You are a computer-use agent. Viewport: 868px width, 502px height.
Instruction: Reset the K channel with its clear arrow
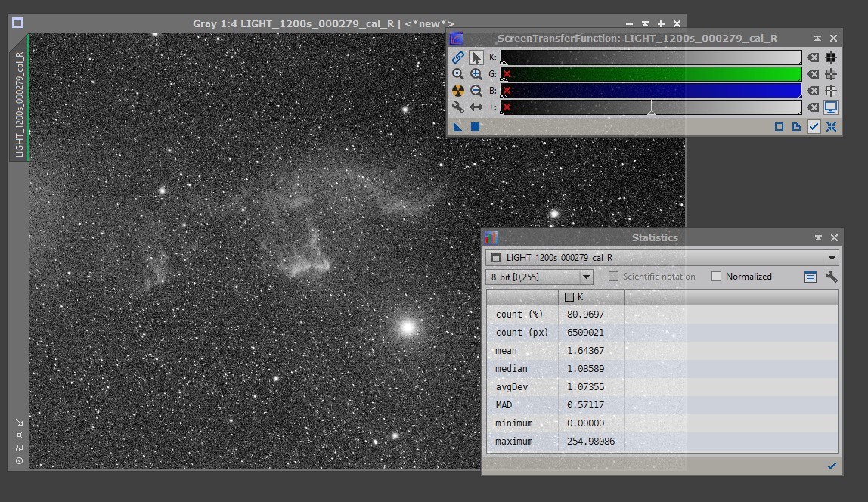tap(813, 57)
